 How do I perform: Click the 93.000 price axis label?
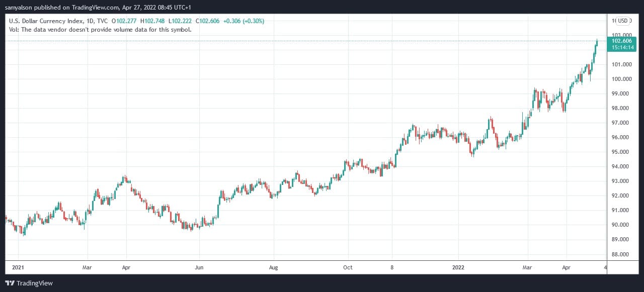point(621,181)
